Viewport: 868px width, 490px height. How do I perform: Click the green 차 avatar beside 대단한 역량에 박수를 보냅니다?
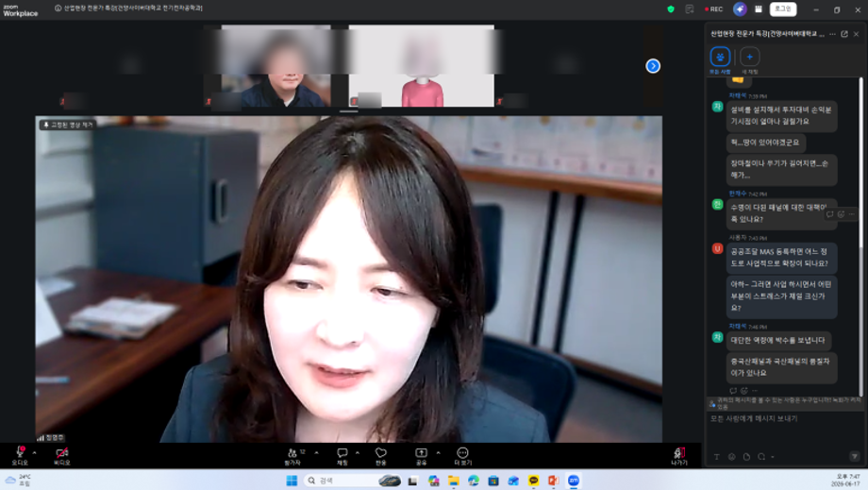[717, 337]
